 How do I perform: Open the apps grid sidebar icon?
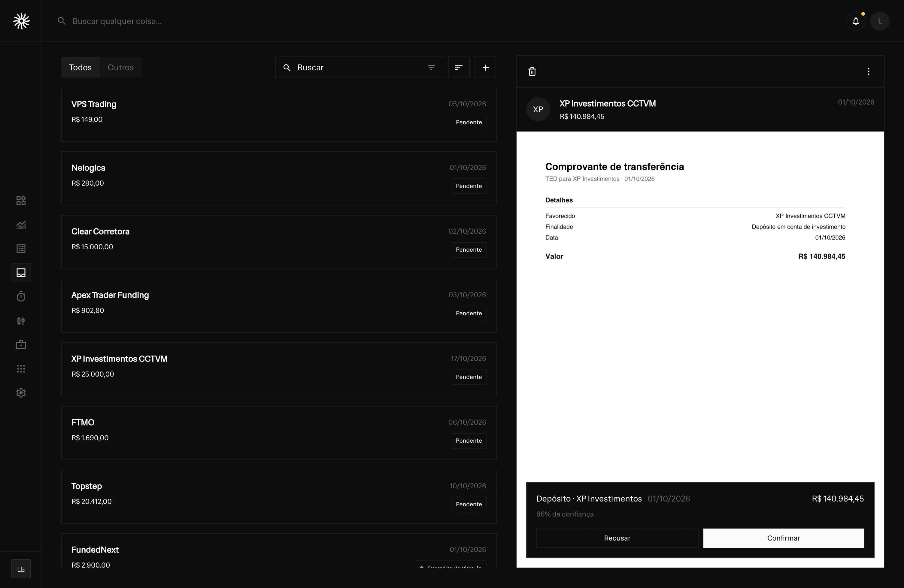pos(21,369)
